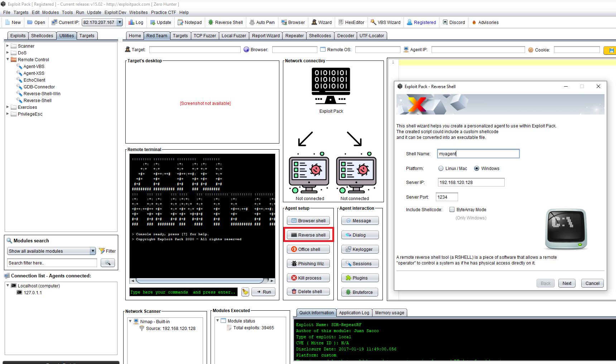The height and width of the screenshot is (364, 616).
Task: Click the magnifier search button in Modules search
Action: coord(107,263)
